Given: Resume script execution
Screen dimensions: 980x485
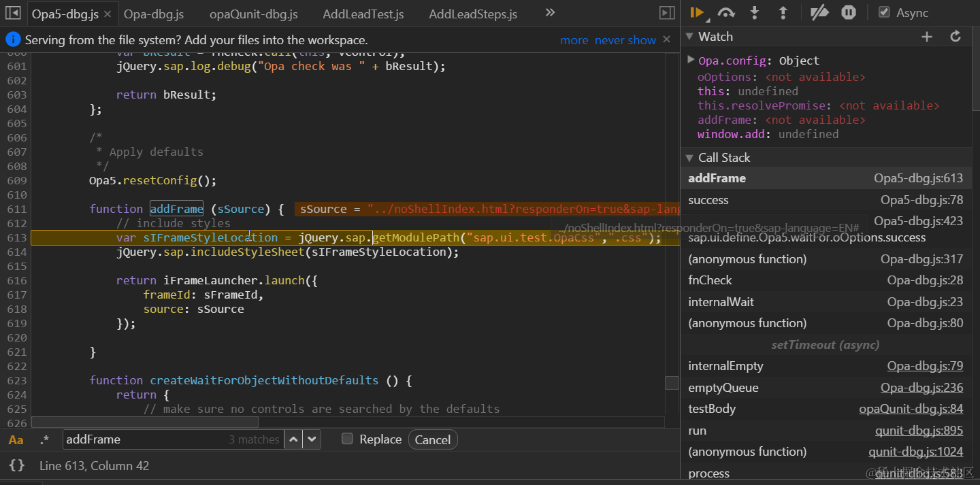Looking at the screenshot, I should click(697, 13).
